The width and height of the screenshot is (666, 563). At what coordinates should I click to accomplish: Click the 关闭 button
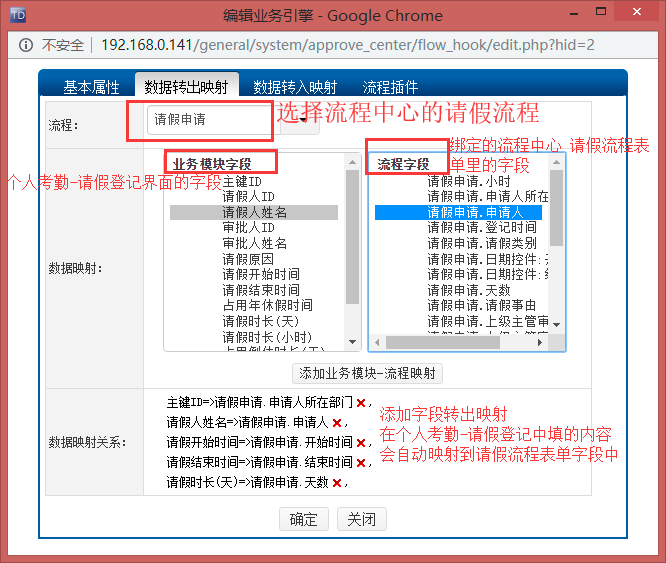(361, 519)
